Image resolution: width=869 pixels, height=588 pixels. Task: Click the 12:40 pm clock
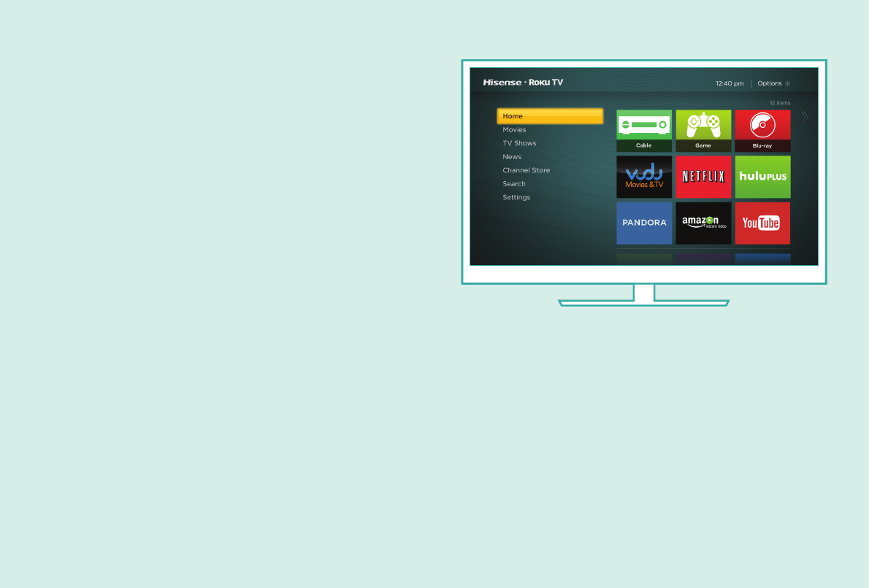click(x=730, y=84)
